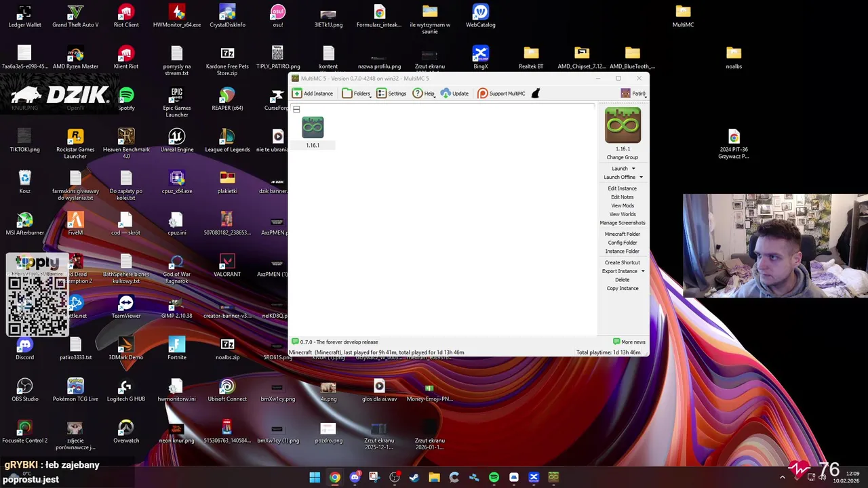868x488 pixels.
Task: Select Discord desktop icon
Action: (x=24, y=349)
